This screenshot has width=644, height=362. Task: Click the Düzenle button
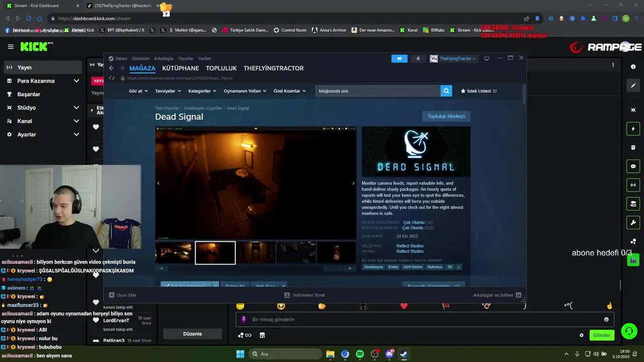click(192, 334)
